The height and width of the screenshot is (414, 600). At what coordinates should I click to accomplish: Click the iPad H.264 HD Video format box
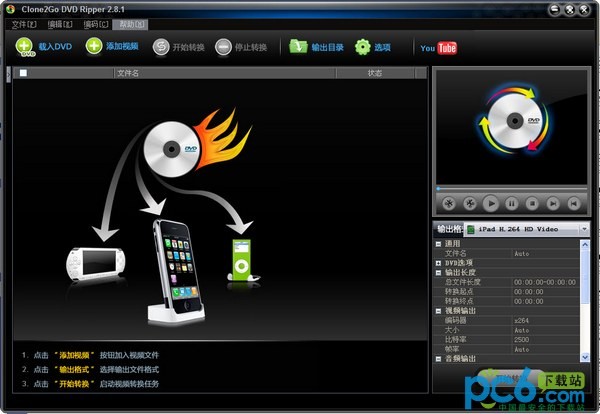point(526,229)
